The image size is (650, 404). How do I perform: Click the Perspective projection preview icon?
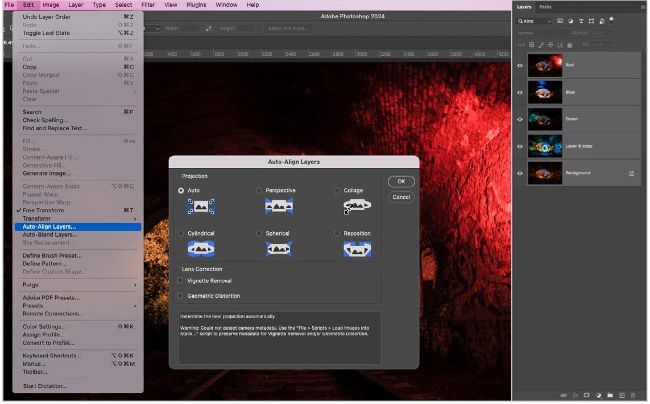[x=277, y=205]
